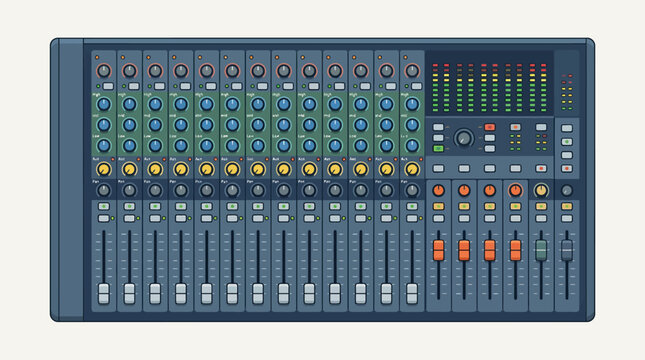645x360 pixels.
Task: Click the dark master fader cap
Action: [x=567, y=250]
